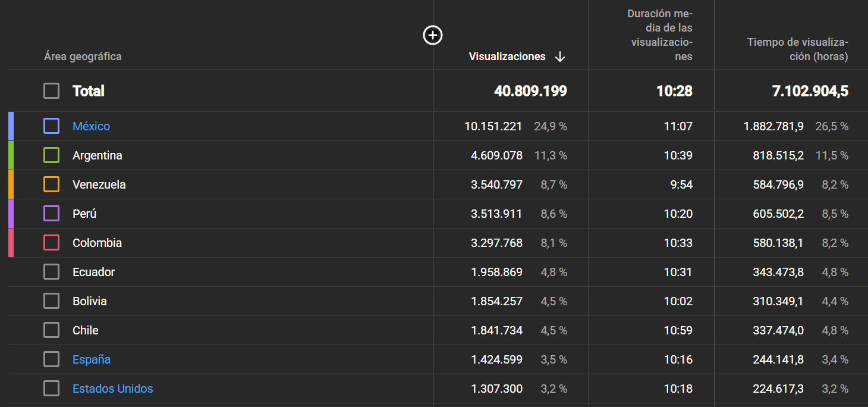Open the Estados Unidos link
The image size is (868, 407).
point(113,388)
